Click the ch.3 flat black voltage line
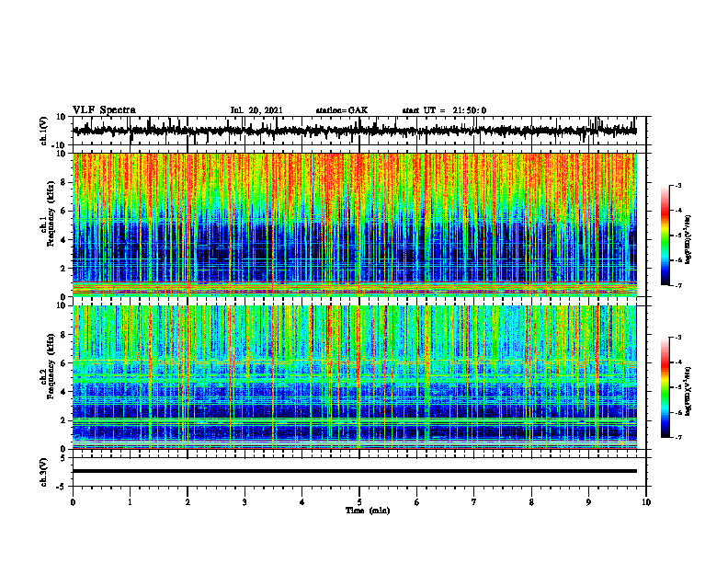 (354, 471)
